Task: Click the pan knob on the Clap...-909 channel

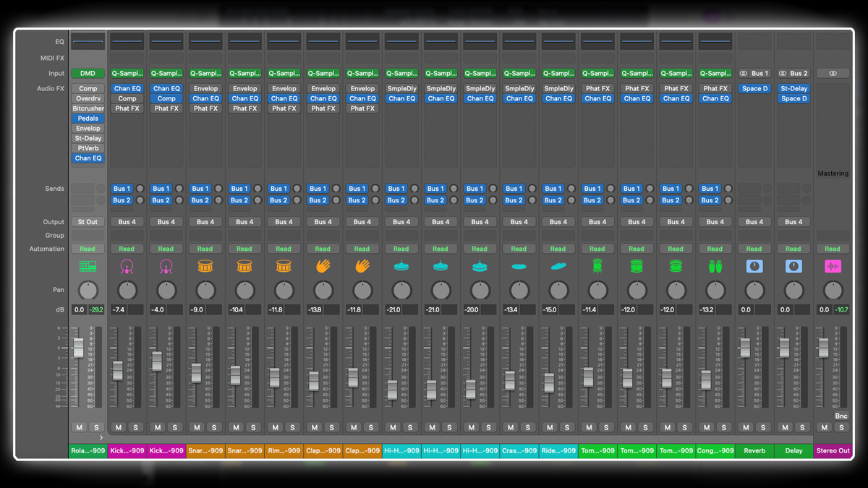Action: (x=323, y=292)
